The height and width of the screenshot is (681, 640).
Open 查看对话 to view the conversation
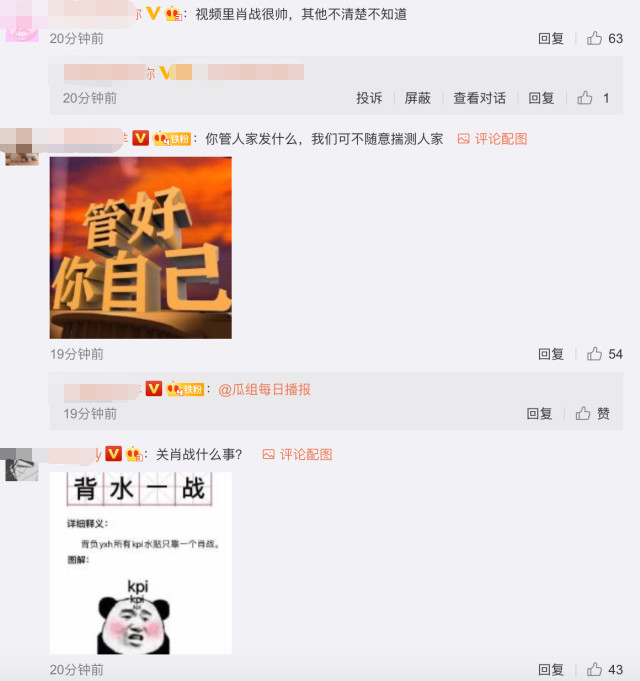click(479, 98)
